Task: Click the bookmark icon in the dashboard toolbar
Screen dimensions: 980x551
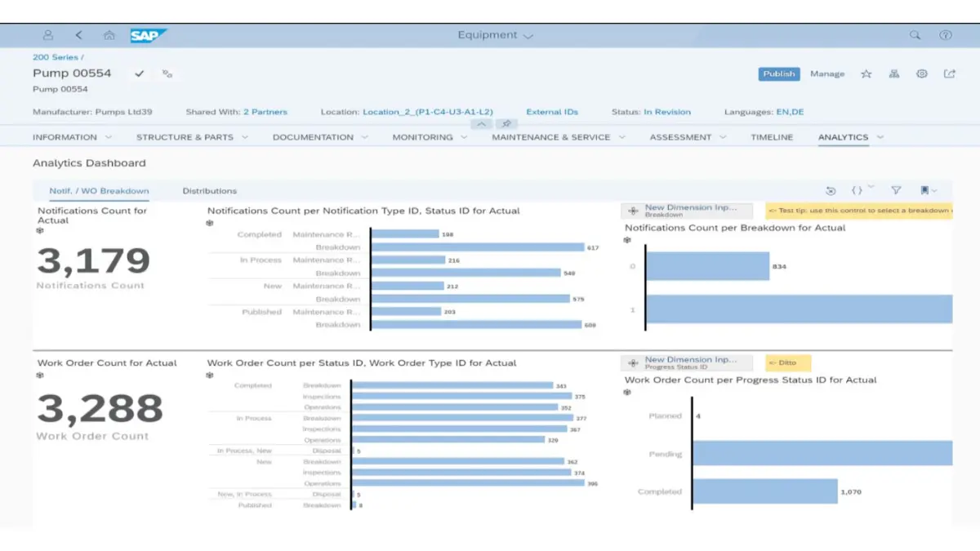Action: (x=925, y=190)
